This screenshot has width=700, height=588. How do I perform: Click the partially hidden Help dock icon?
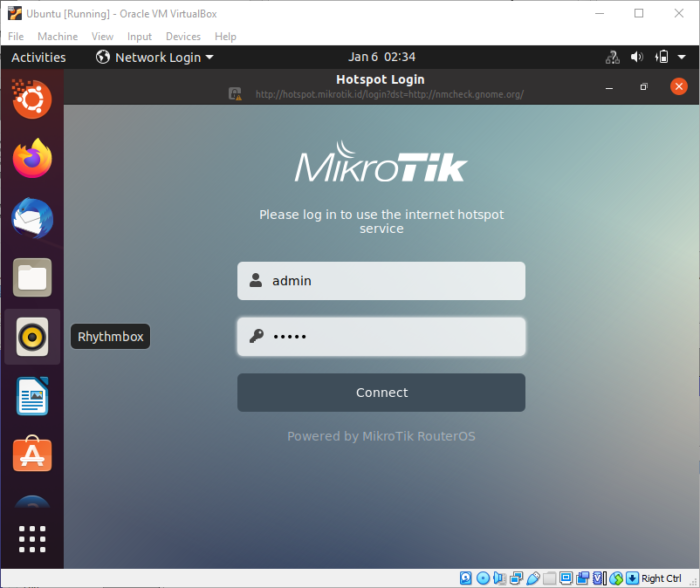[x=32, y=501]
